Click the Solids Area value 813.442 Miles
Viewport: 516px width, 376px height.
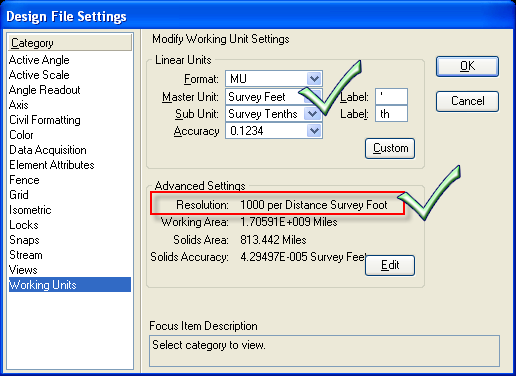pyautogui.click(x=273, y=240)
